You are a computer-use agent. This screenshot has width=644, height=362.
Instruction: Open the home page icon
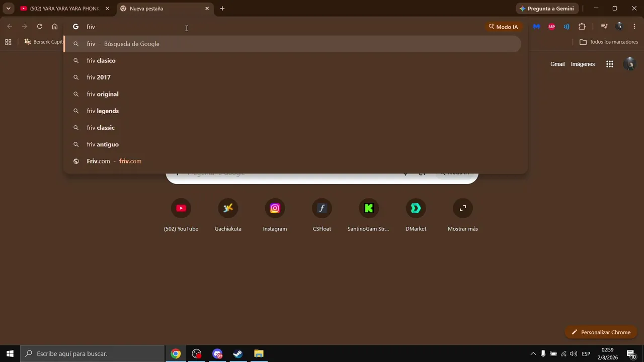pos(55,27)
